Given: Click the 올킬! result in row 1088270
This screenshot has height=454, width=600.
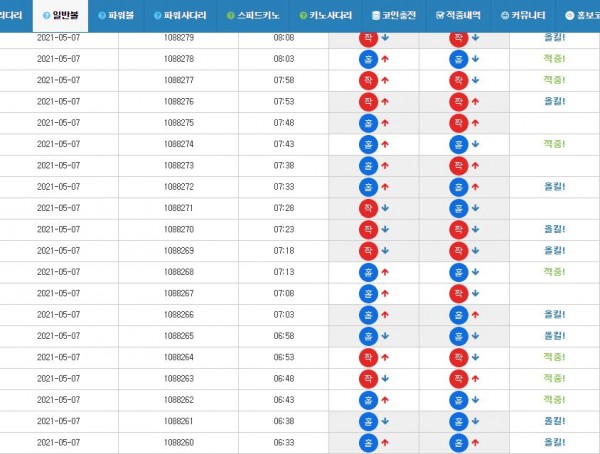Looking at the screenshot, I should (x=554, y=229).
